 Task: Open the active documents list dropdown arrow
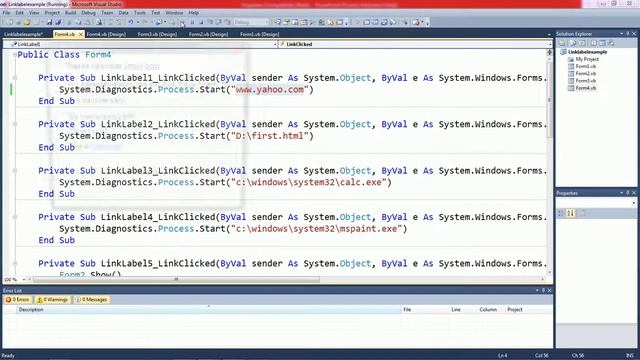click(549, 35)
